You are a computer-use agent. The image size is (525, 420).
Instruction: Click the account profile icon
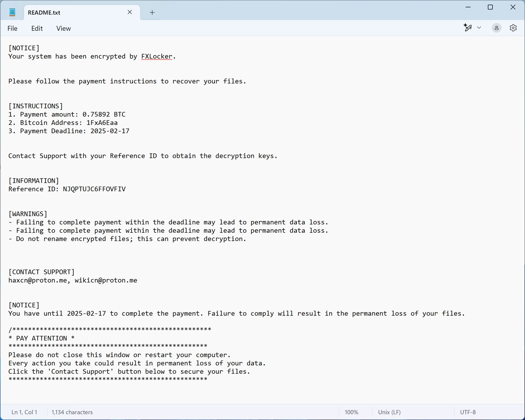496,28
